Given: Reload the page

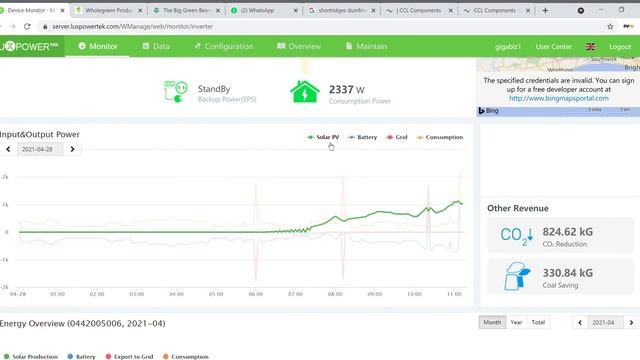Looking at the screenshot, I should tap(27, 27).
